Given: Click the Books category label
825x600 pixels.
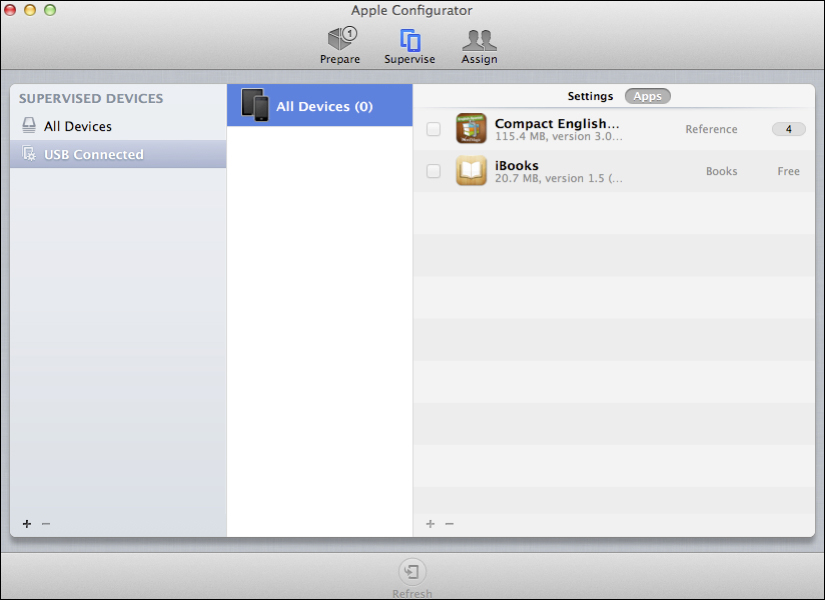Looking at the screenshot, I should [x=721, y=172].
